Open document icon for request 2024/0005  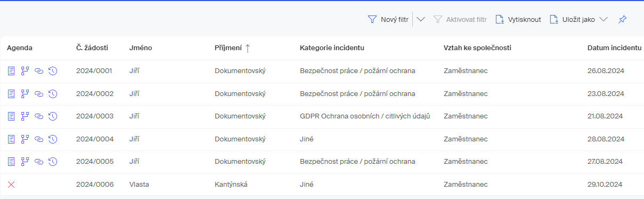11,162
